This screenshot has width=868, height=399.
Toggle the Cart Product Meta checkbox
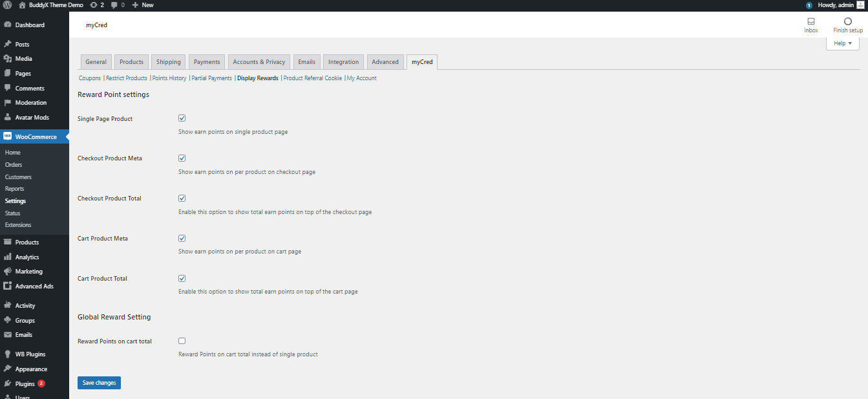(x=182, y=239)
